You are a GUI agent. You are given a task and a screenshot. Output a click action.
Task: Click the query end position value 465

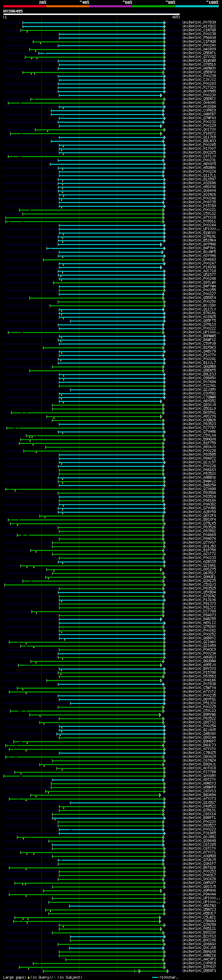[x=175, y=17]
